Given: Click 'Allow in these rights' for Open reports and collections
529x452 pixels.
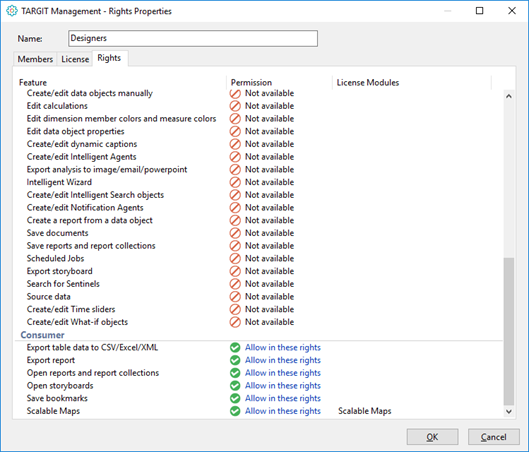Looking at the screenshot, I should click(x=283, y=373).
